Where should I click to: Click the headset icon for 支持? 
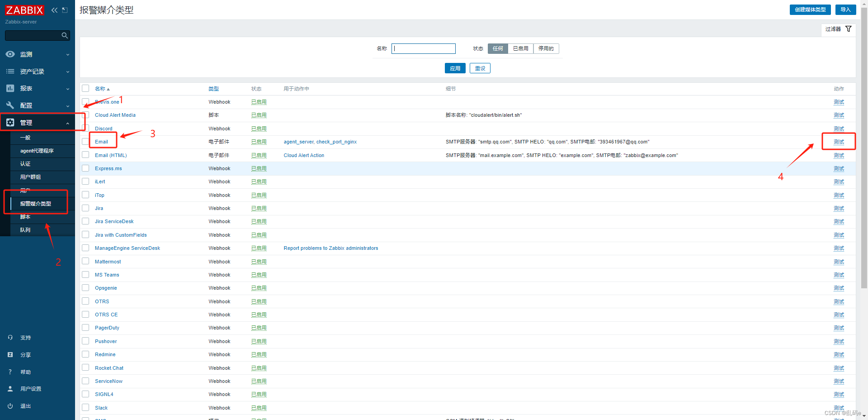pyautogui.click(x=10, y=338)
